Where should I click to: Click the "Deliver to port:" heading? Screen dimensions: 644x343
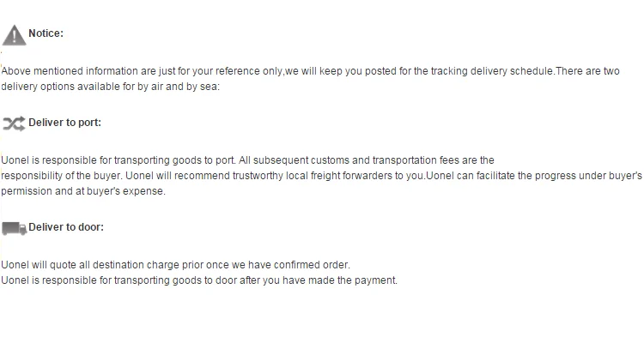click(65, 123)
